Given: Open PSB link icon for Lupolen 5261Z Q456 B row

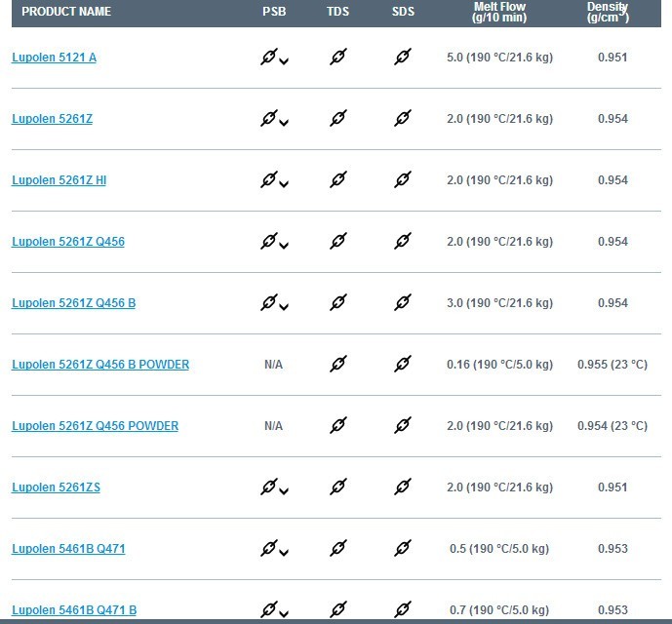Looking at the screenshot, I should pos(269,302).
